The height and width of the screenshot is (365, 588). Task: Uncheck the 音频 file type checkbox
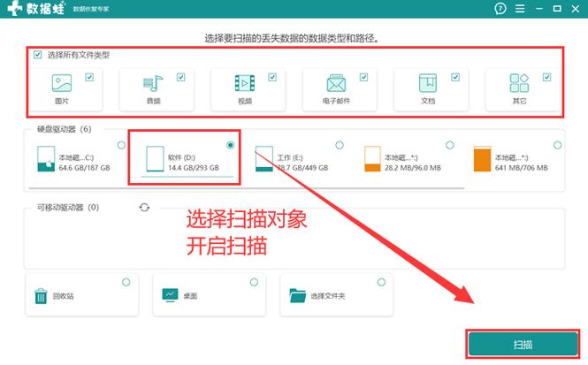pyautogui.click(x=180, y=77)
